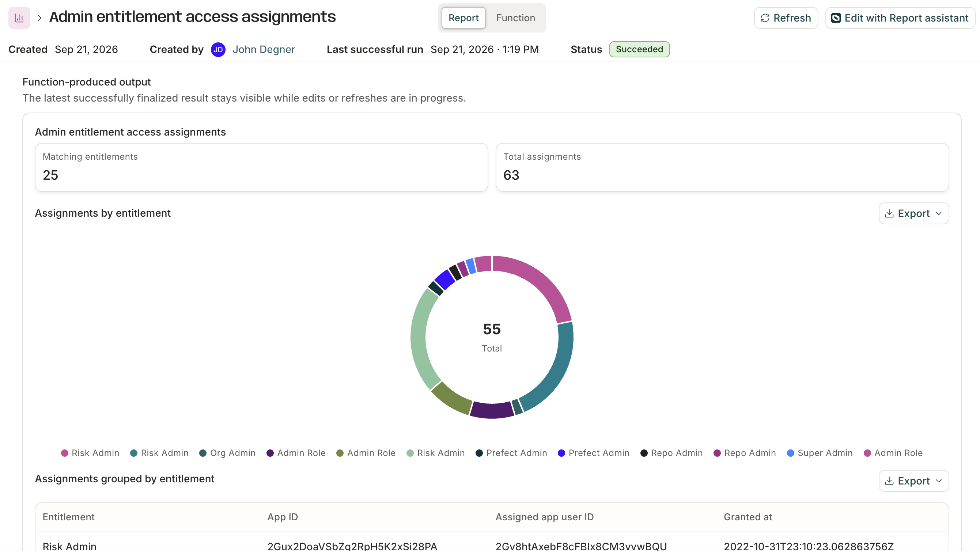The width and height of the screenshot is (980, 551).
Task: Click the Succeeded status badge
Action: pyautogui.click(x=639, y=49)
